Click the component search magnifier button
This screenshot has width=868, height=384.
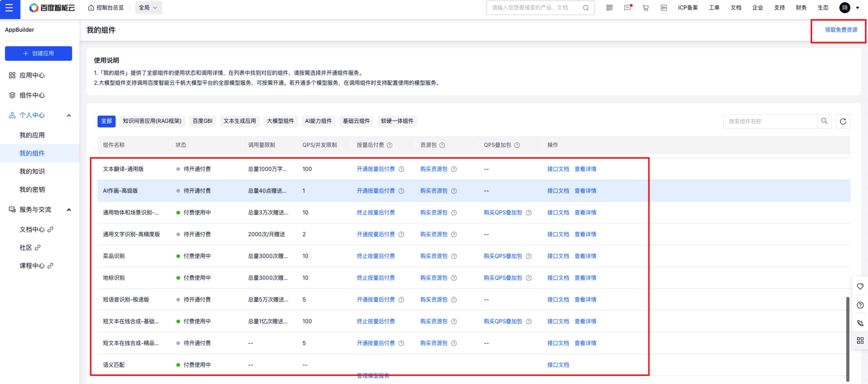824,122
